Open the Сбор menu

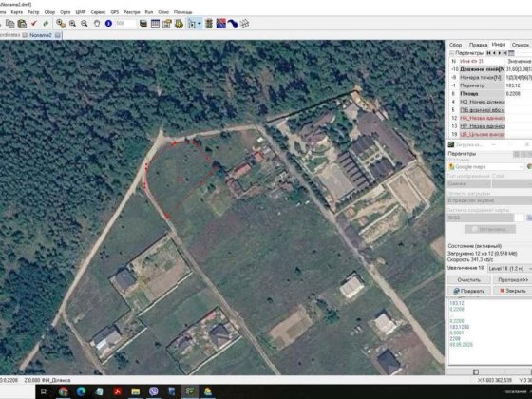click(49, 12)
